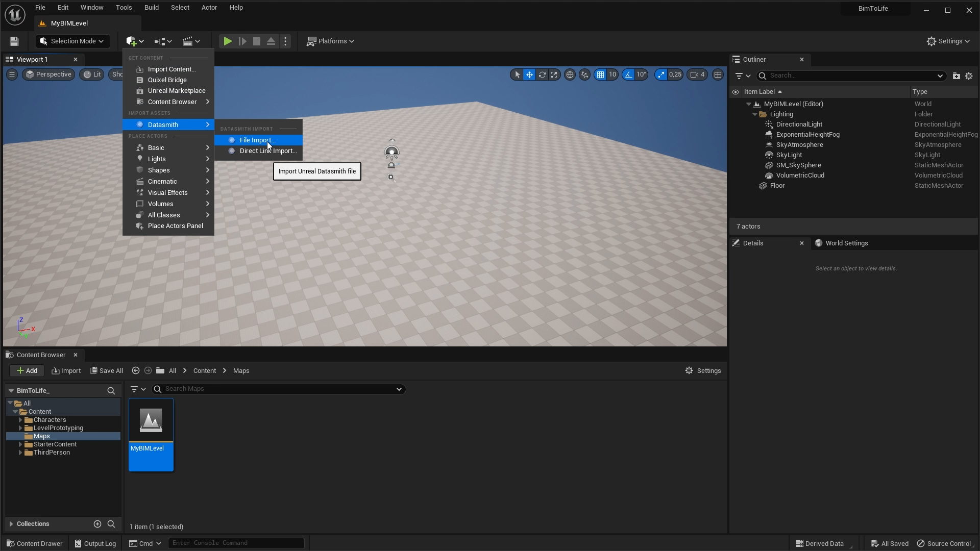The width and height of the screenshot is (980, 551).
Task: Open the play options three-dot menu
Action: pyautogui.click(x=285, y=41)
